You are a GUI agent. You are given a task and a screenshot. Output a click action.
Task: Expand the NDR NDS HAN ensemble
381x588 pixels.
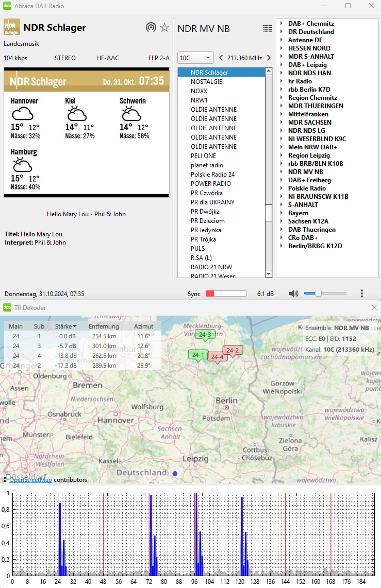[281, 73]
